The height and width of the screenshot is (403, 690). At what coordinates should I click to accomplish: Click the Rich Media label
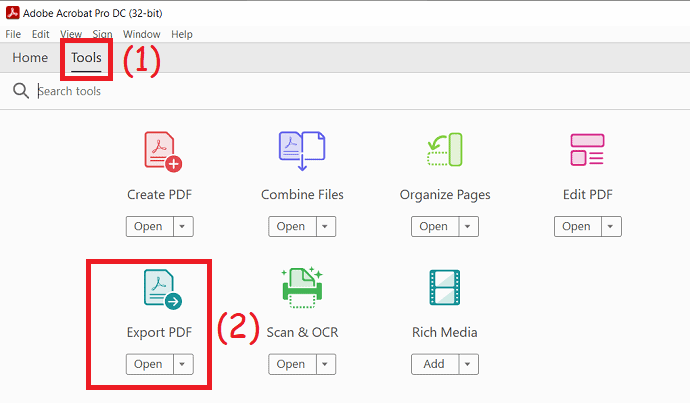(x=444, y=332)
